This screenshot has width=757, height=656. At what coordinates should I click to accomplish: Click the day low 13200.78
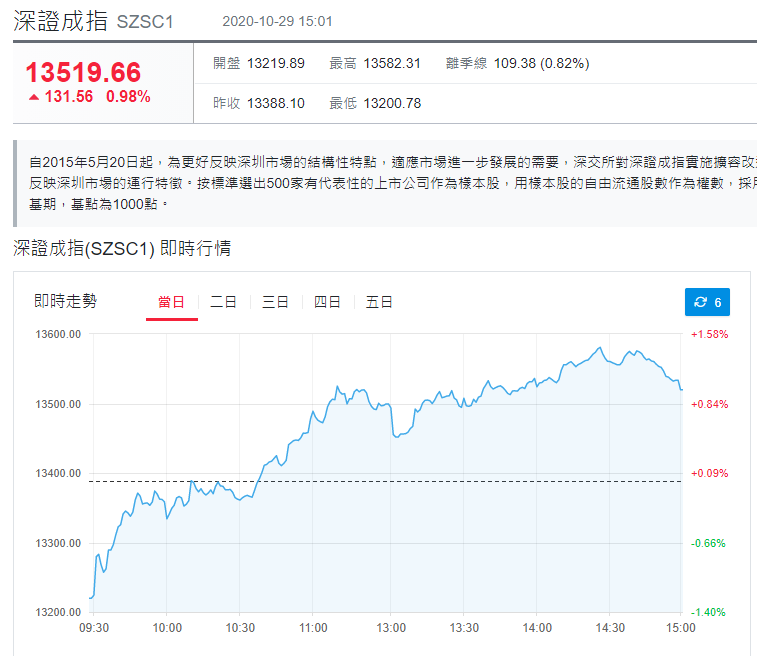tap(392, 103)
